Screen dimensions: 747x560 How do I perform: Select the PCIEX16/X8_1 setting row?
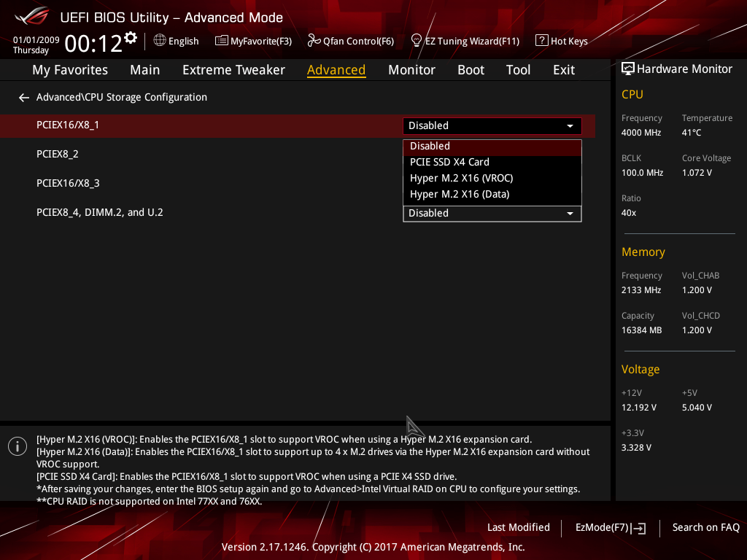298,125
